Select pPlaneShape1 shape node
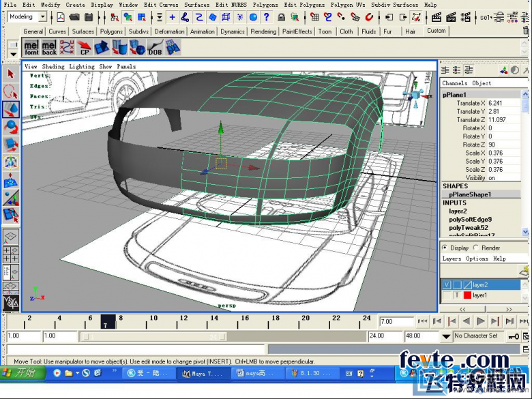 (470, 194)
